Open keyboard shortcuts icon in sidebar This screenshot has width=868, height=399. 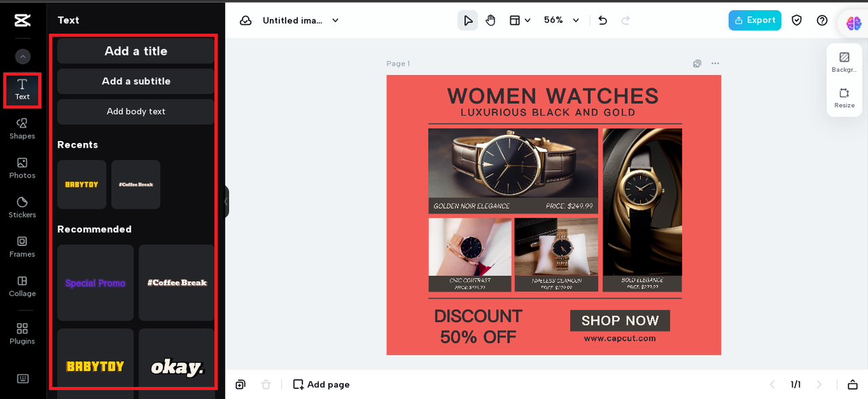[x=22, y=379]
